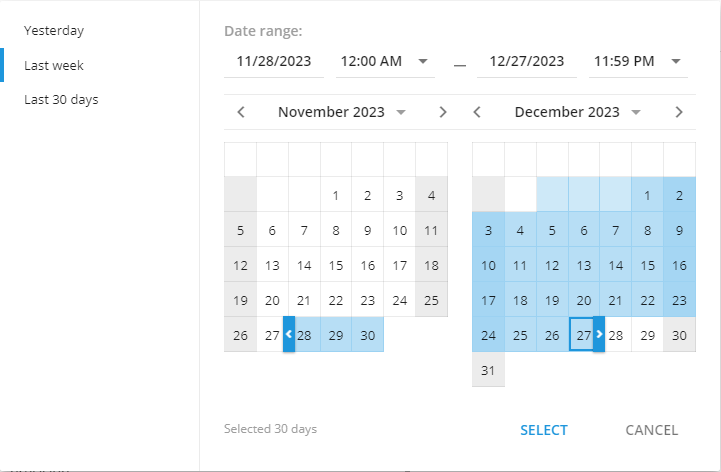This screenshot has height=472, width=721.
Task: Advance November calendar to next month
Action: (x=443, y=112)
